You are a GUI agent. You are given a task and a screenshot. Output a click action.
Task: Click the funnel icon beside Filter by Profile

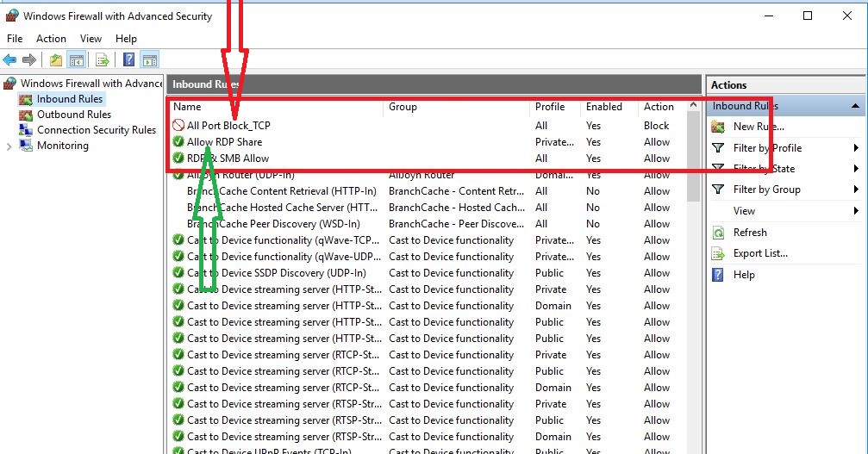click(718, 147)
